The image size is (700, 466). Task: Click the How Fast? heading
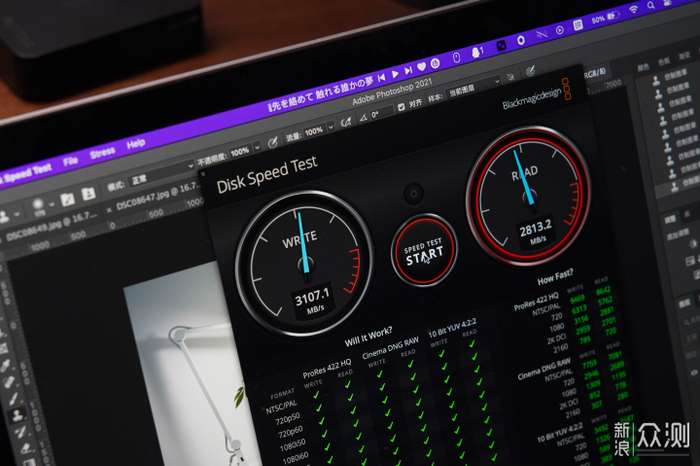555,277
